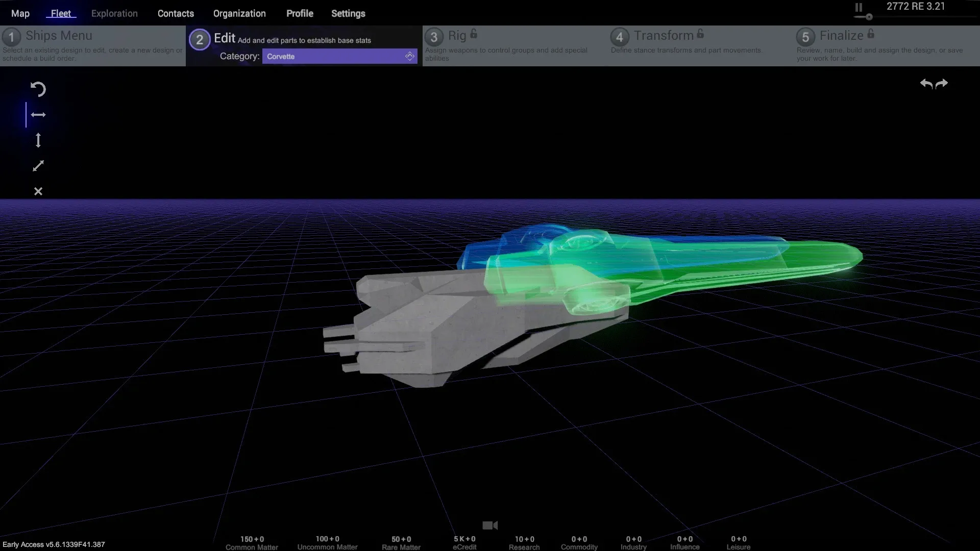Adjust the game speed slider

pos(869,17)
